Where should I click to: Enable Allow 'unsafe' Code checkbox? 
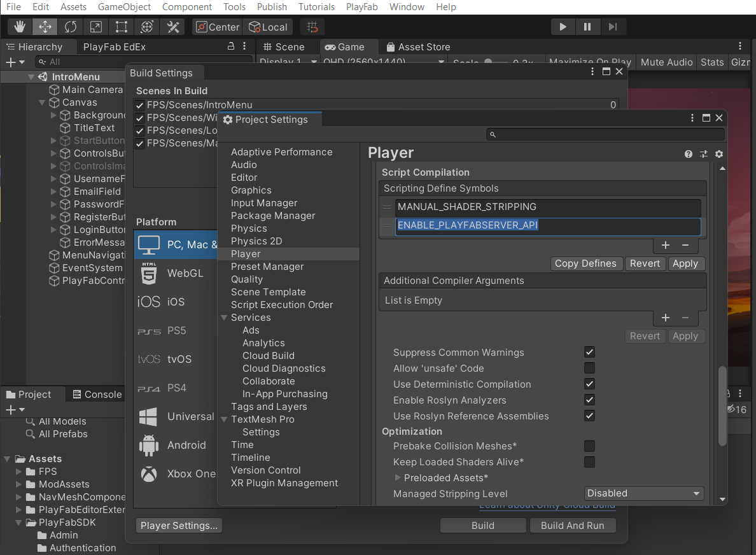click(x=590, y=369)
